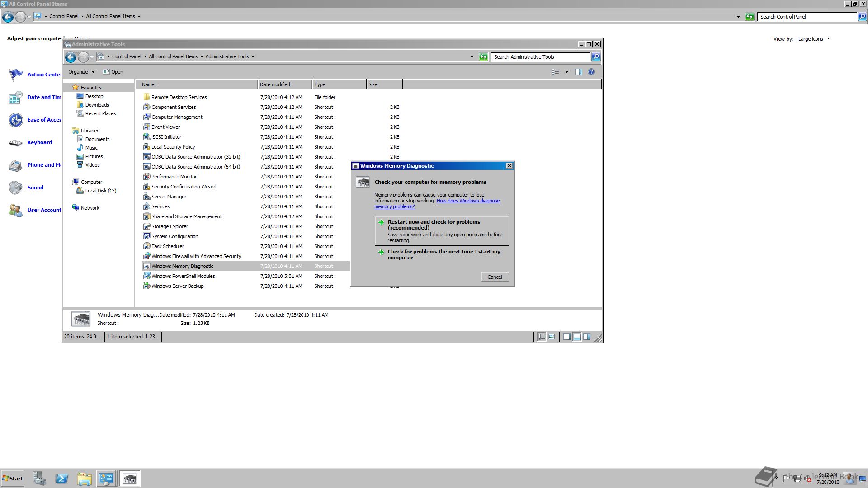Close the Windows Memory Diagnostic dialog
The width and height of the screenshot is (868, 488).
point(509,166)
